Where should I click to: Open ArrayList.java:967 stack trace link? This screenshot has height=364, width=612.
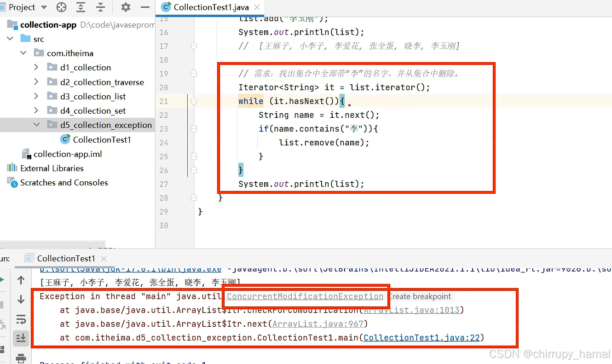[x=318, y=324]
